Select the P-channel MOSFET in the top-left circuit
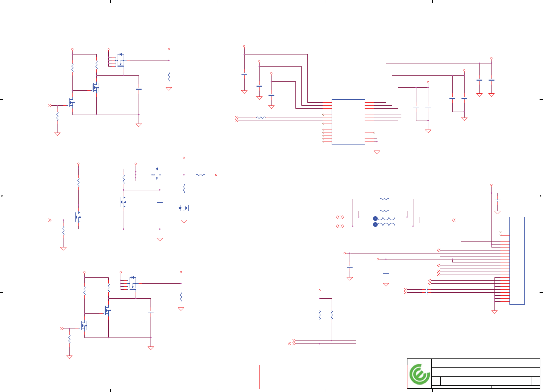 120,60
